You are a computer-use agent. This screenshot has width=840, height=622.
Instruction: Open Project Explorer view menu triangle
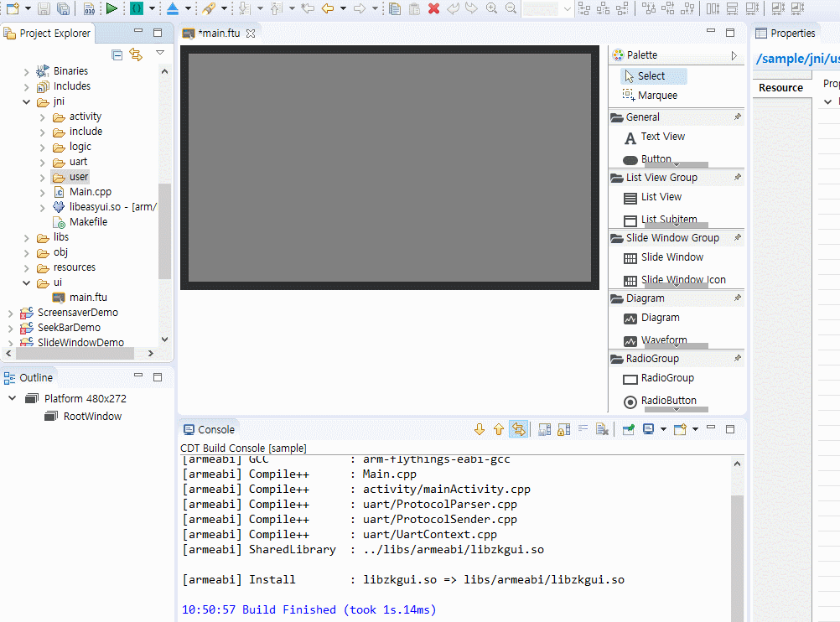159,53
